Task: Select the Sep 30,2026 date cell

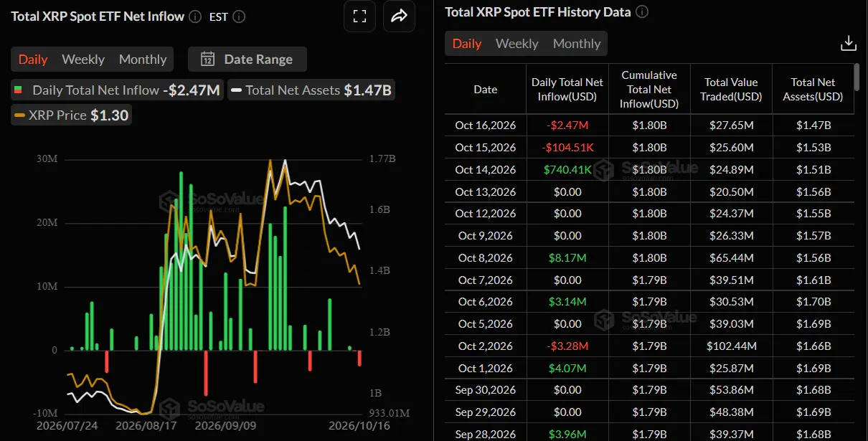Action: (x=486, y=390)
